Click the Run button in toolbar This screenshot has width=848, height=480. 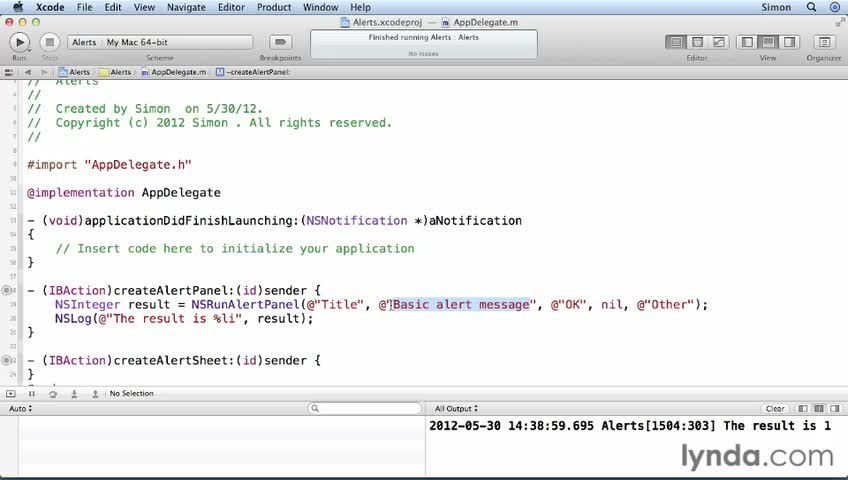pyautogui.click(x=19, y=42)
